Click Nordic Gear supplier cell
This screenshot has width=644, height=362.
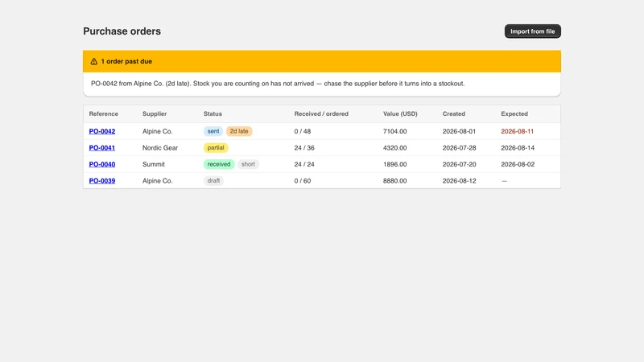point(160,148)
